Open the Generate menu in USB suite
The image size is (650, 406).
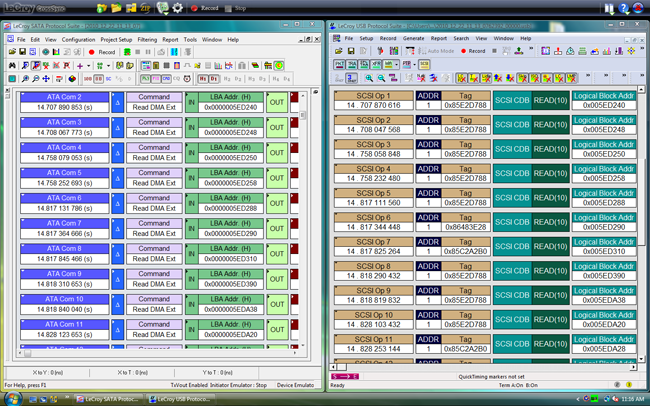tap(412, 38)
